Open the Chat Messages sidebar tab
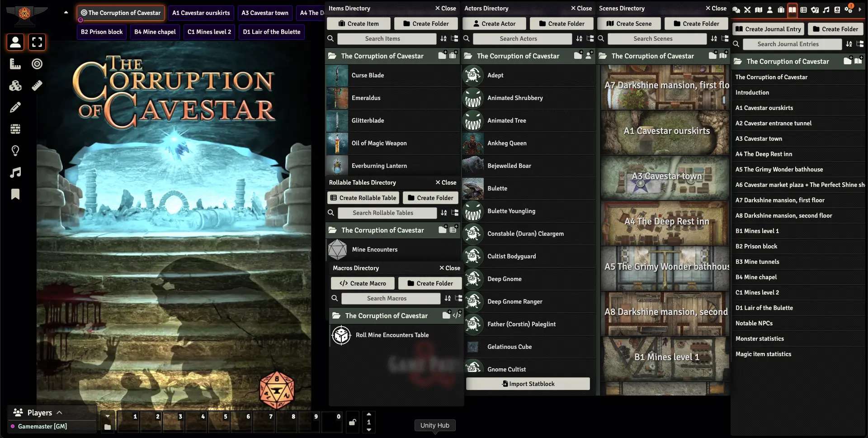The image size is (868, 438). coord(736,10)
